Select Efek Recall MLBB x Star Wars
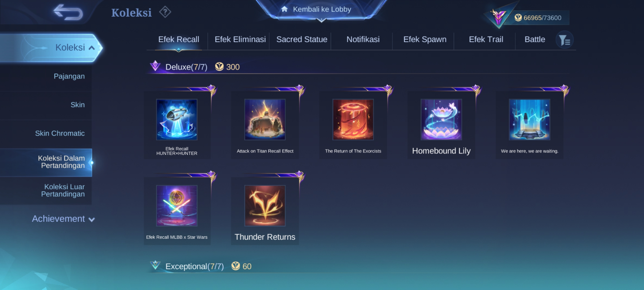The height and width of the screenshot is (290, 644). coord(177,211)
